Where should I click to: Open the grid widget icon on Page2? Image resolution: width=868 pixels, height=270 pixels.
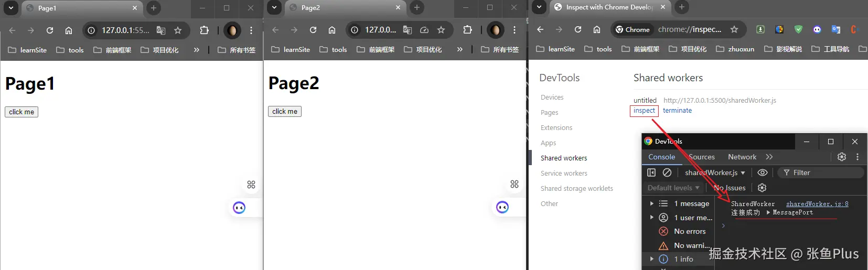pos(515,184)
